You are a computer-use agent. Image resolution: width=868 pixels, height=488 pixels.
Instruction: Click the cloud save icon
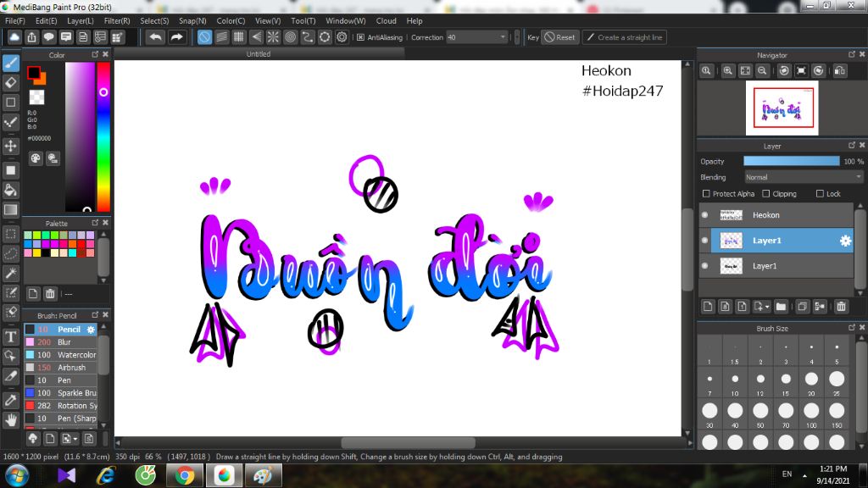point(14,37)
